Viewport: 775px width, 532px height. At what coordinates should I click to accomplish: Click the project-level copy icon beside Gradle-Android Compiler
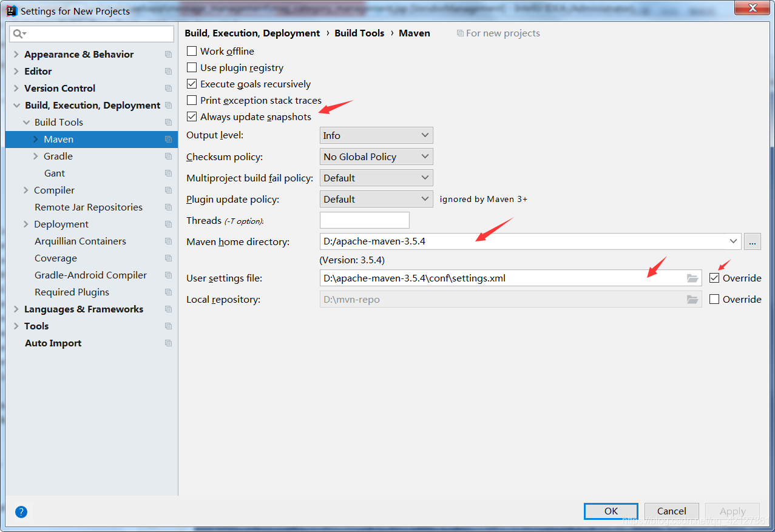[x=168, y=275]
